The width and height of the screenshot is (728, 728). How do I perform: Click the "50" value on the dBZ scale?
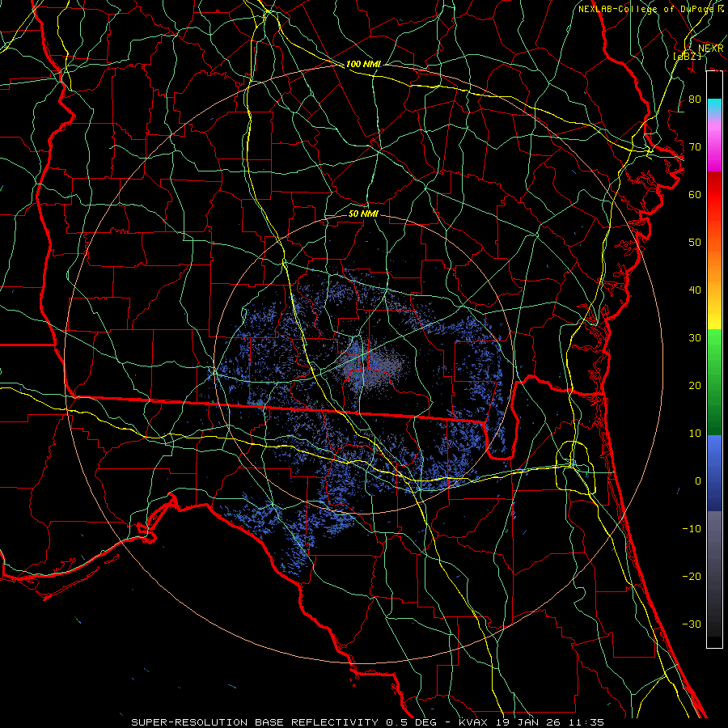[695, 243]
